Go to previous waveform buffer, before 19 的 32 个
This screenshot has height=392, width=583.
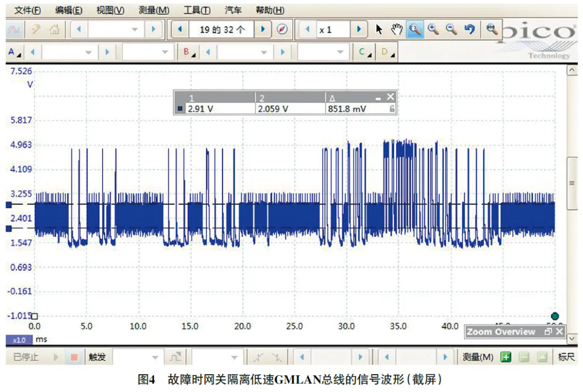pyautogui.click(x=180, y=29)
